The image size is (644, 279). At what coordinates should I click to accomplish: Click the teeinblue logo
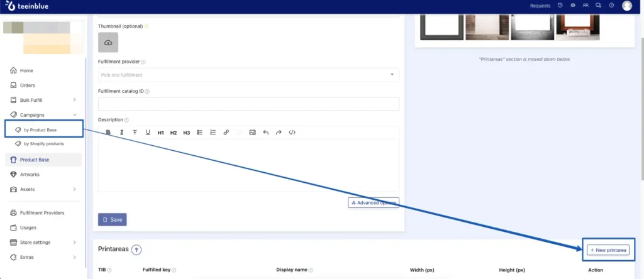tap(27, 6)
